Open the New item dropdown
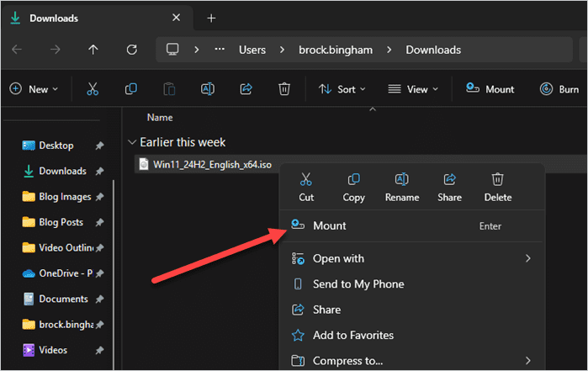 (34, 89)
